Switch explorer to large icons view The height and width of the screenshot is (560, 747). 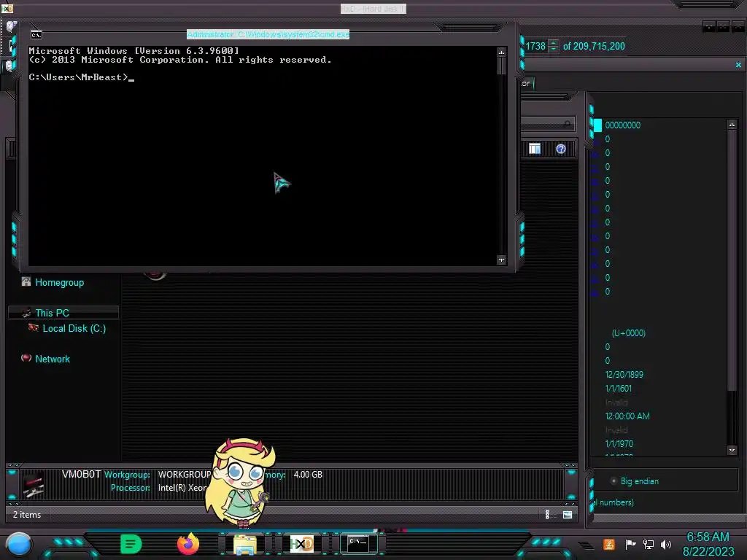point(568,514)
